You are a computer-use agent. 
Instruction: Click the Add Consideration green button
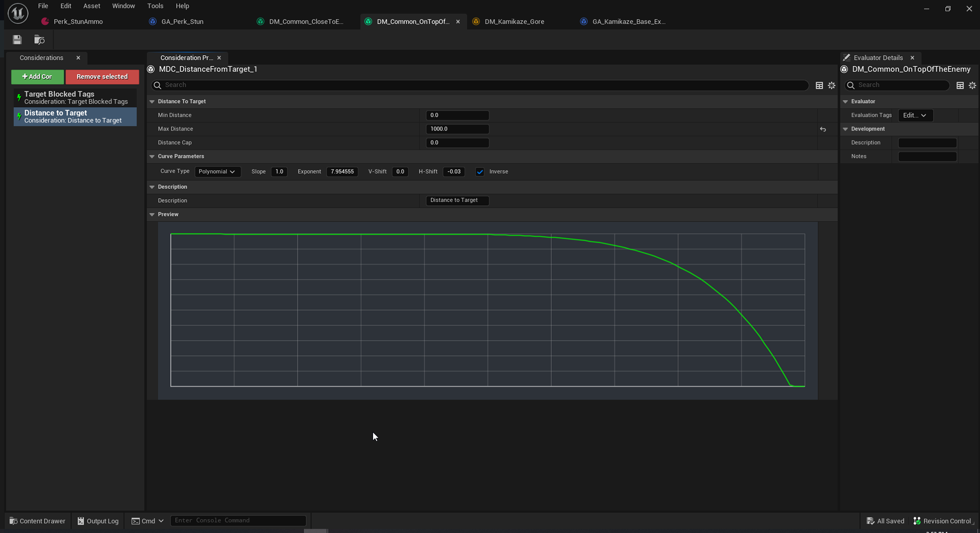click(37, 77)
